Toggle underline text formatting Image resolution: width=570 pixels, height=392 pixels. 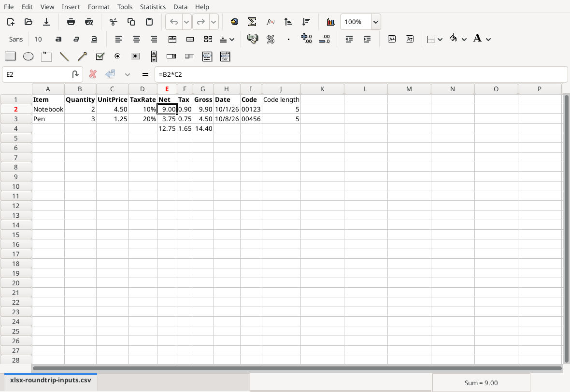(94, 39)
